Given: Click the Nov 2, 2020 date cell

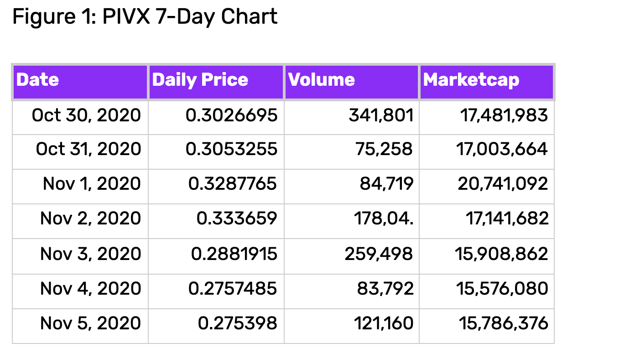Looking at the screenshot, I should (80, 221).
